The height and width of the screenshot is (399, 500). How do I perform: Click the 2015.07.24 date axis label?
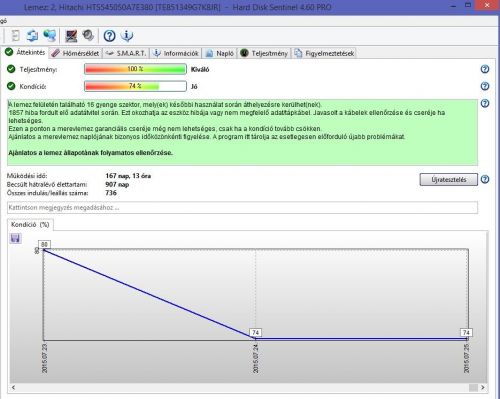click(256, 358)
